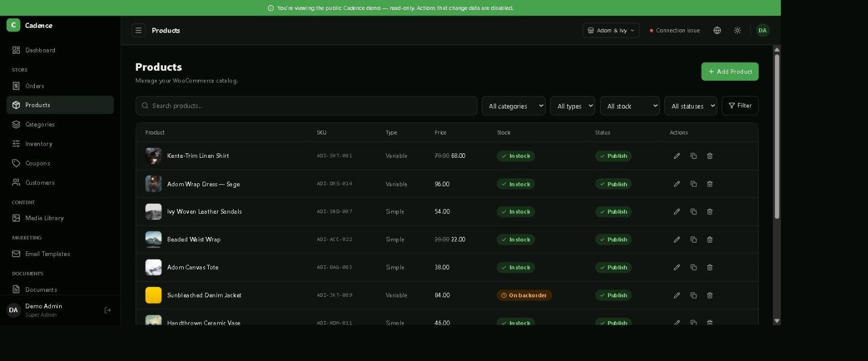Duplicate the Adom Wrap Dress — Sage product
Viewport: 868px width, 361px height.
click(x=693, y=184)
